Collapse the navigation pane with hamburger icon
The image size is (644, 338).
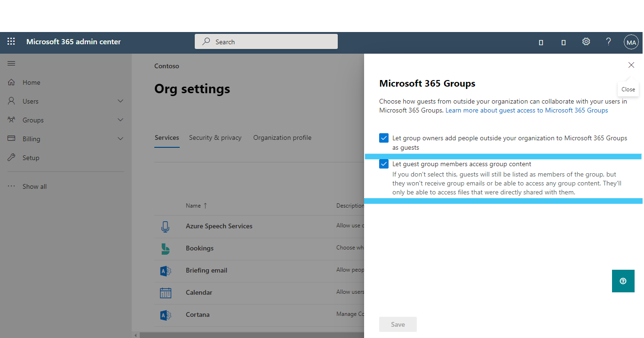point(11,63)
